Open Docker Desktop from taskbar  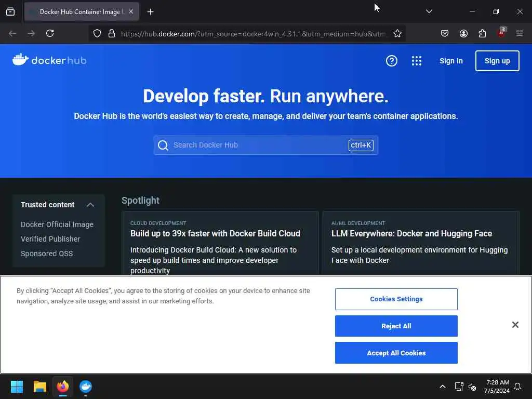click(x=86, y=387)
